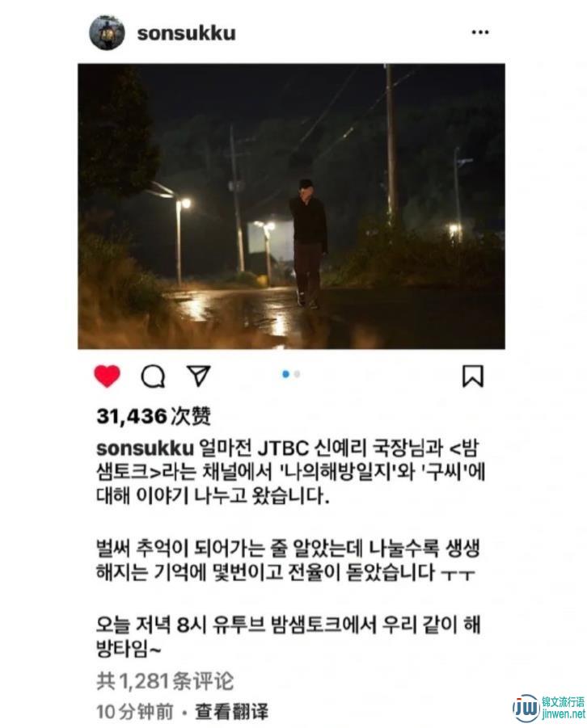Select first blue carousel dot

click(286, 374)
